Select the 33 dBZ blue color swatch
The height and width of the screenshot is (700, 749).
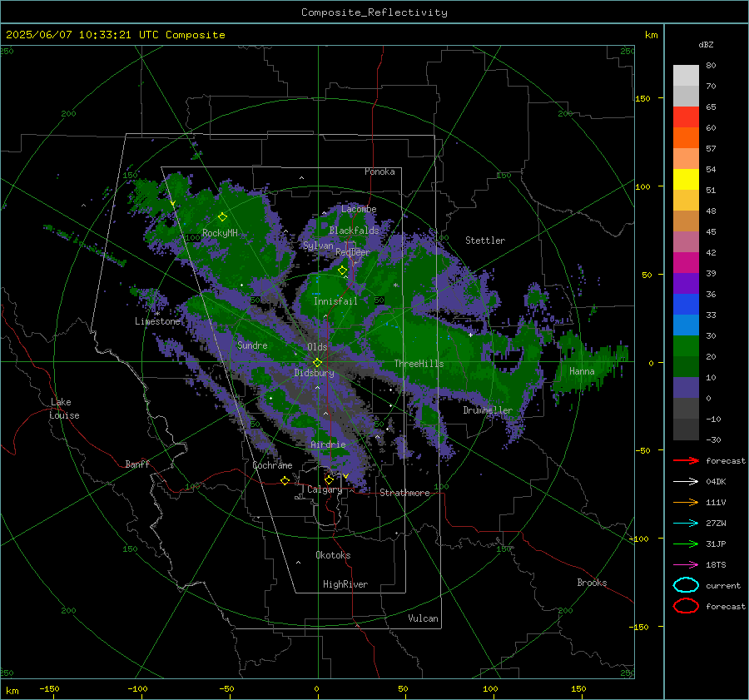[x=686, y=325]
